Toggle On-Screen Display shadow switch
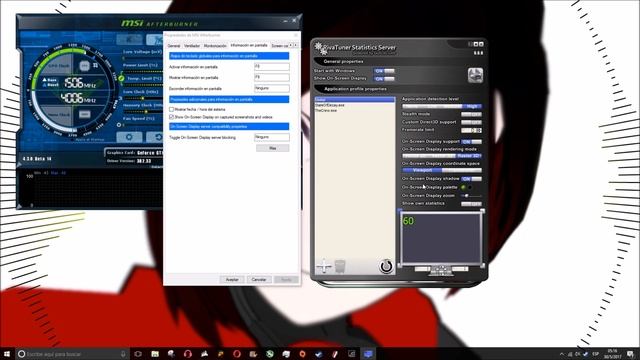 point(471,179)
